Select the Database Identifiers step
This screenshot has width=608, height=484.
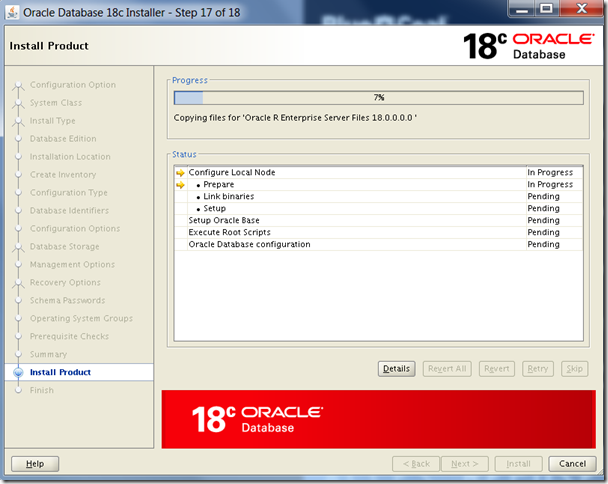click(69, 211)
